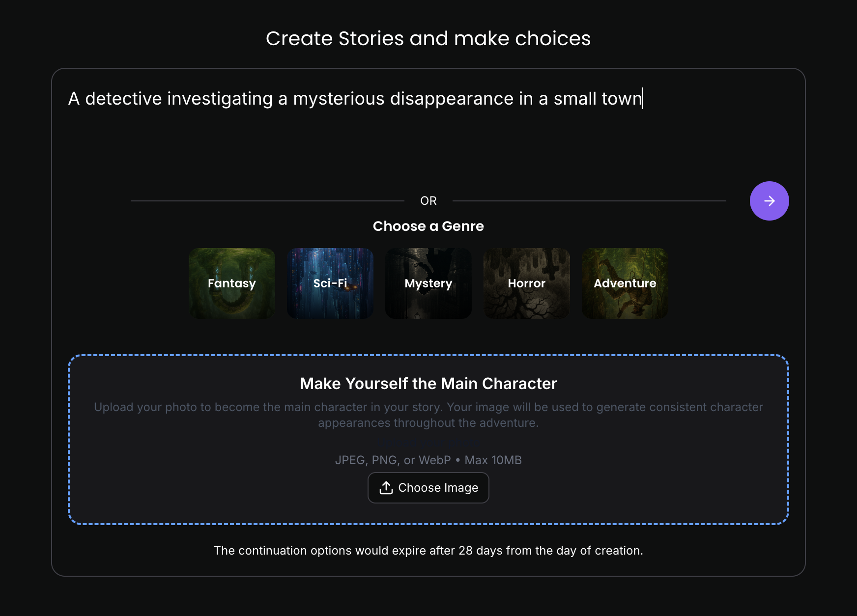The width and height of the screenshot is (857, 616).
Task: Click the 28 days expiry notice text
Action: 428,551
